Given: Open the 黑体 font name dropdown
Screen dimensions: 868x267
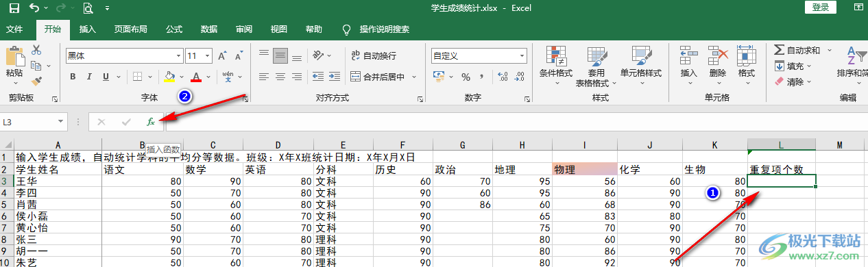Looking at the screenshot, I should click(x=178, y=56).
